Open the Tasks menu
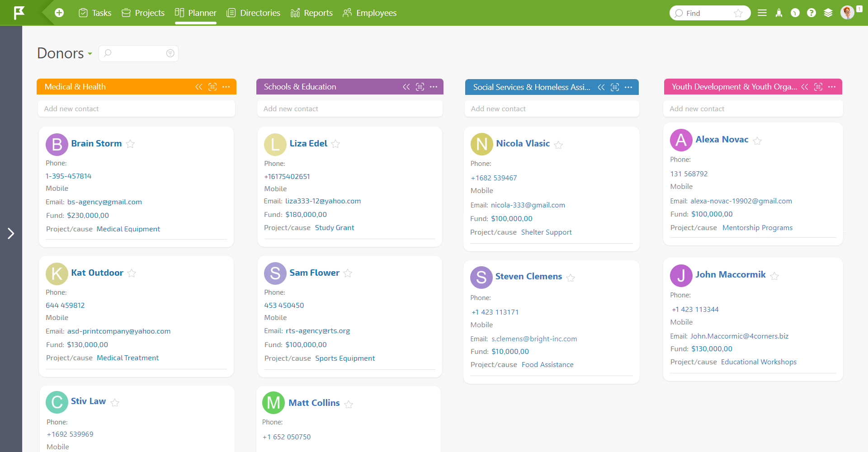 point(95,13)
